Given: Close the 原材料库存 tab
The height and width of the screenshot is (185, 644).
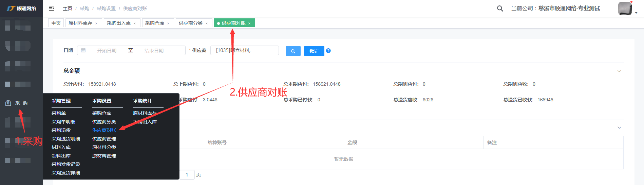Looking at the screenshot, I should tap(96, 23).
